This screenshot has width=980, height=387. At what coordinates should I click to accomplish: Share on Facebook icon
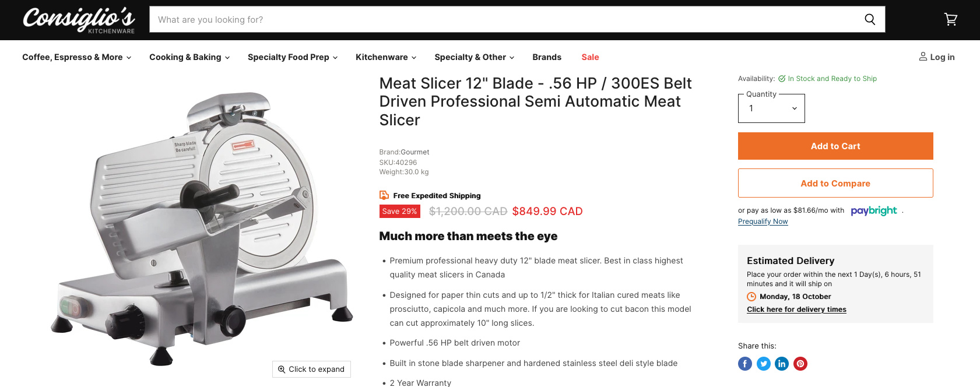click(x=745, y=364)
